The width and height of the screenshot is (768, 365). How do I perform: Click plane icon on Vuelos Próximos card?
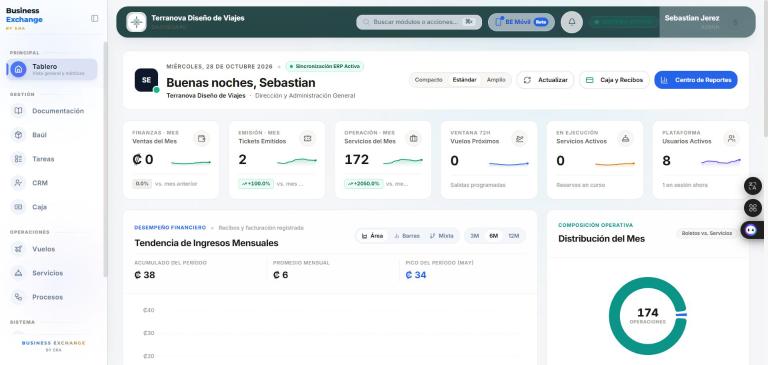pyautogui.click(x=520, y=139)
